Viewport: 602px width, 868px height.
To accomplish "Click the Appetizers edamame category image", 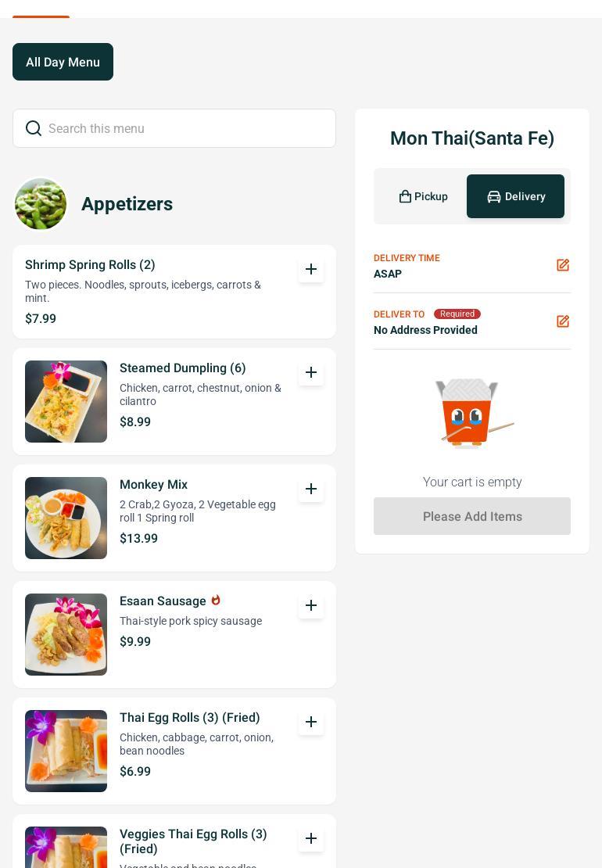I will [41, 204].
